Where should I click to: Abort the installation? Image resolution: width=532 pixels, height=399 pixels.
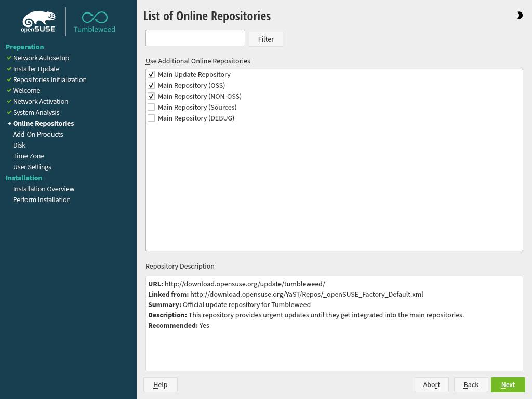pos(432,385)
